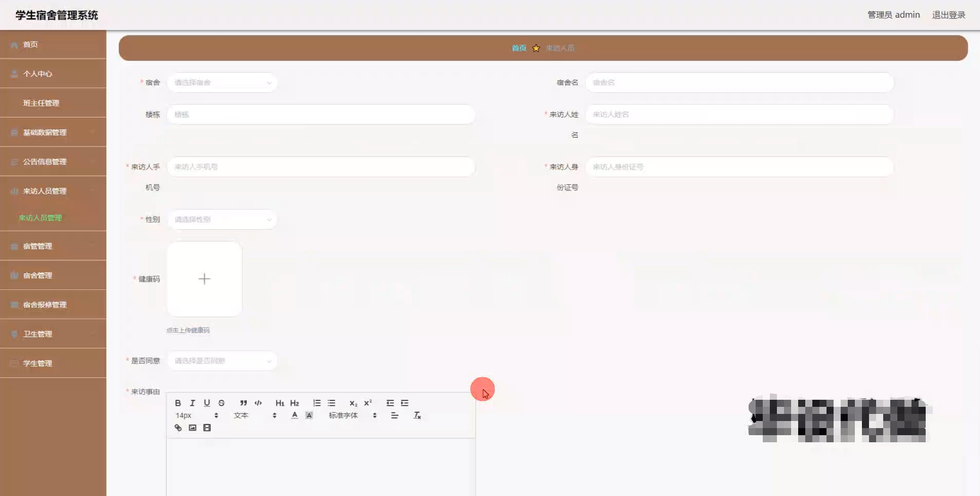The width and height of the screenshot is (980, 496).
Task: Open the 标准字体 font family dropdown
Action: [352, 416]
